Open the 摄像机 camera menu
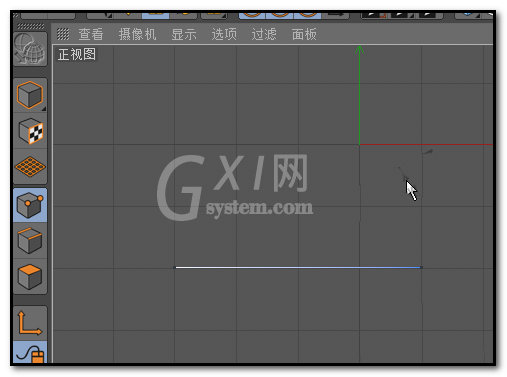 coord(137,34)
